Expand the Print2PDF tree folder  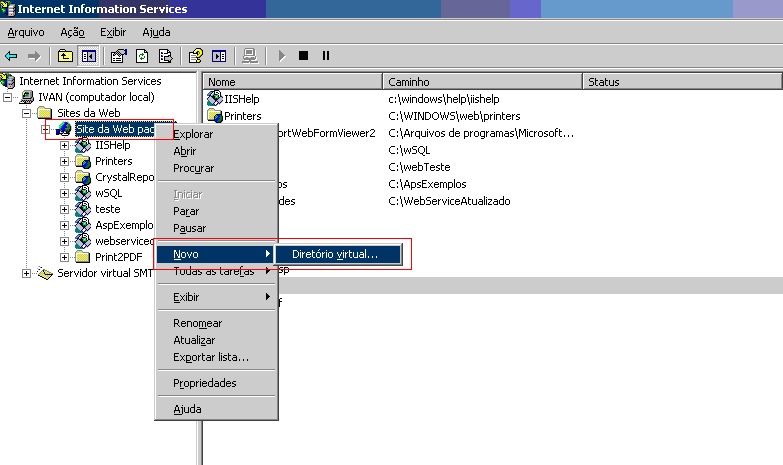(x=64, y=257)
